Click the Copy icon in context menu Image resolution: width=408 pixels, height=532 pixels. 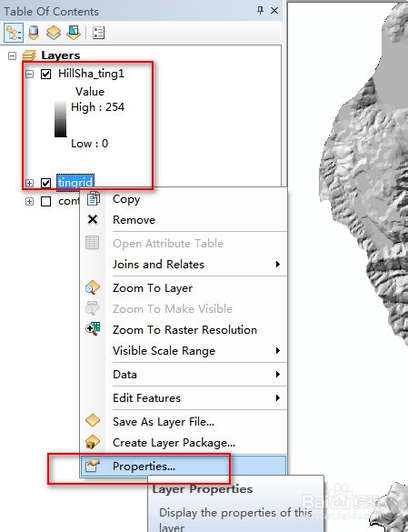point(93,199)
